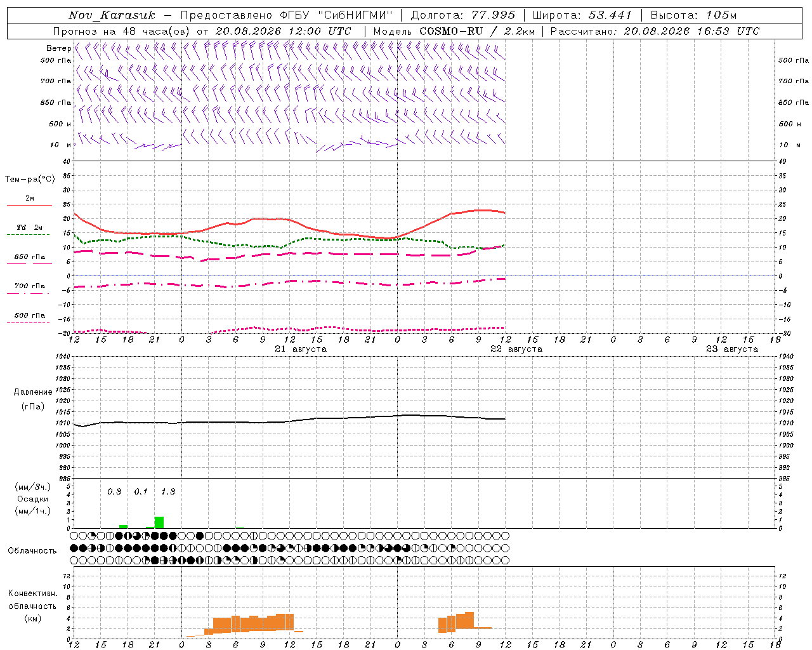812x650 pixels.
Task: Click the 22 августа date label
Action: tap(516, 349)
